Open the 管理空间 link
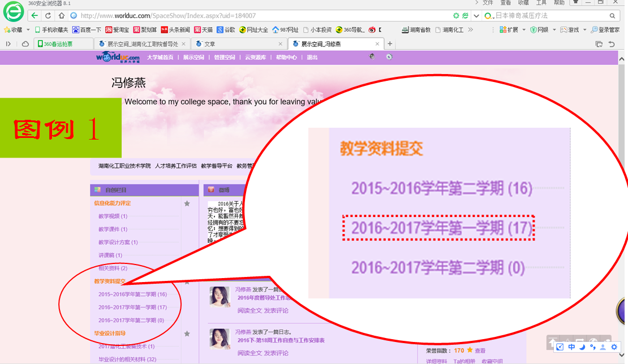 225,57
